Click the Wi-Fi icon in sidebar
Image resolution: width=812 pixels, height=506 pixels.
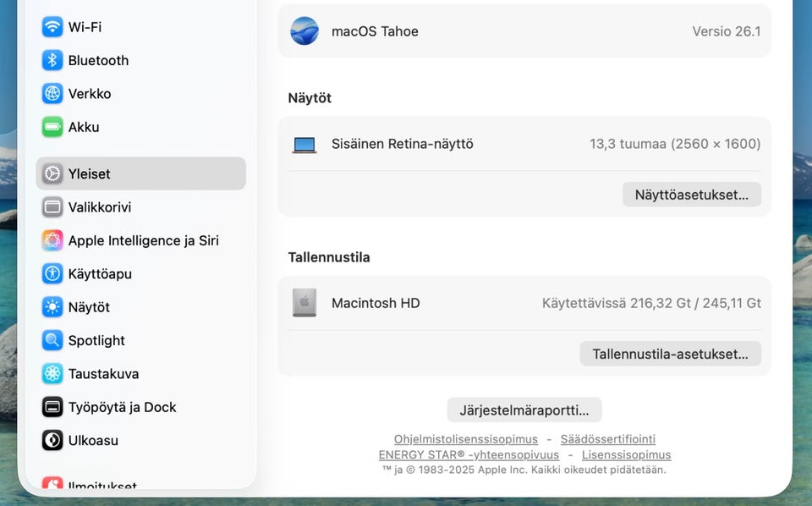click(52, 27)
